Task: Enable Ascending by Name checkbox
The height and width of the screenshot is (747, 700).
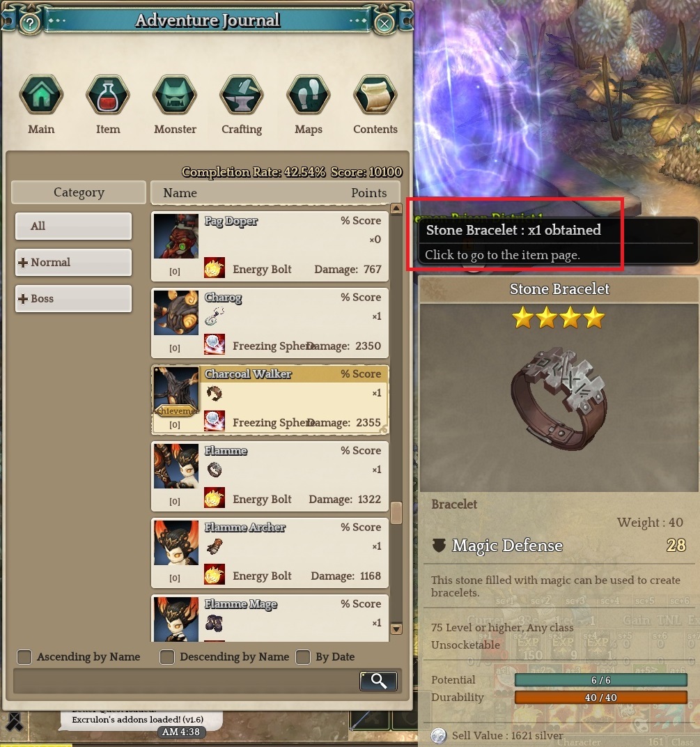Action: tap(24, 657)
